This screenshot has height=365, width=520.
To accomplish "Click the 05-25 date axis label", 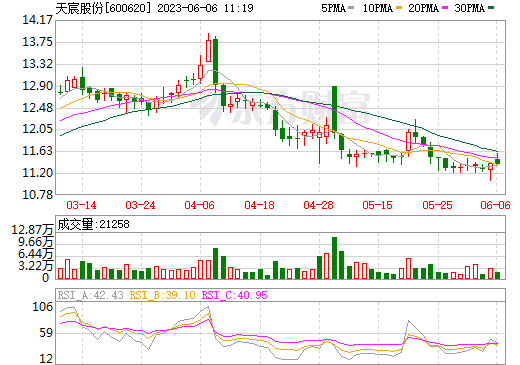I will [x=437, y=205].
